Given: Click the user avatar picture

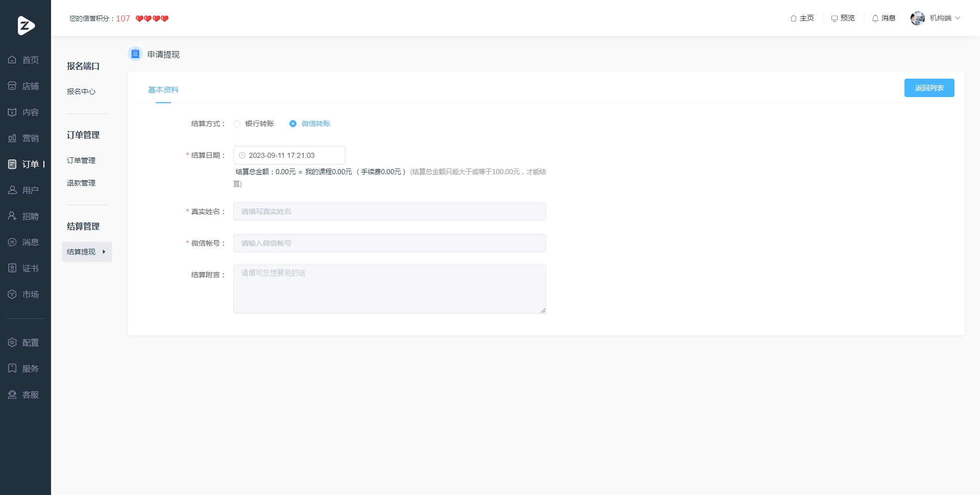Looking at the screenshot, I should pos(918,18).
